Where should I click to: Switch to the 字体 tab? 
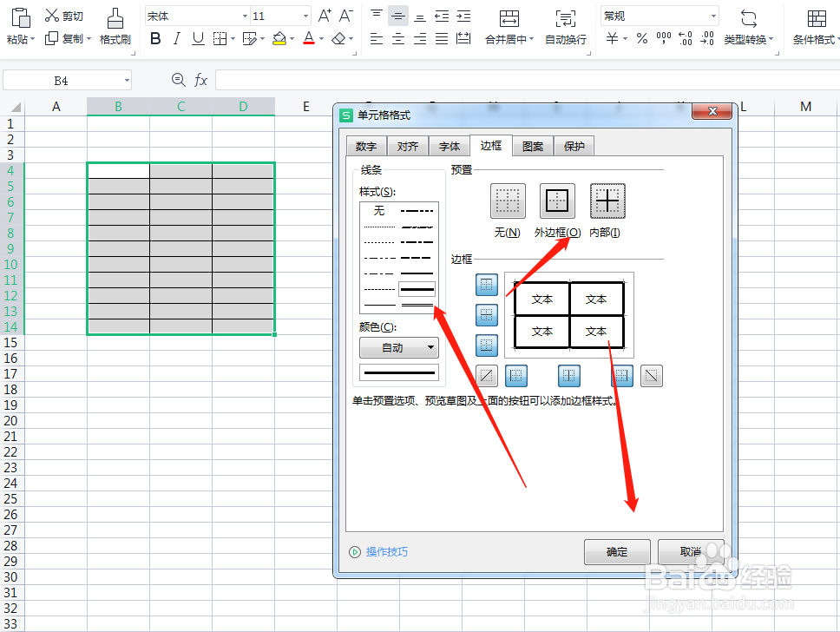point(450,146)
